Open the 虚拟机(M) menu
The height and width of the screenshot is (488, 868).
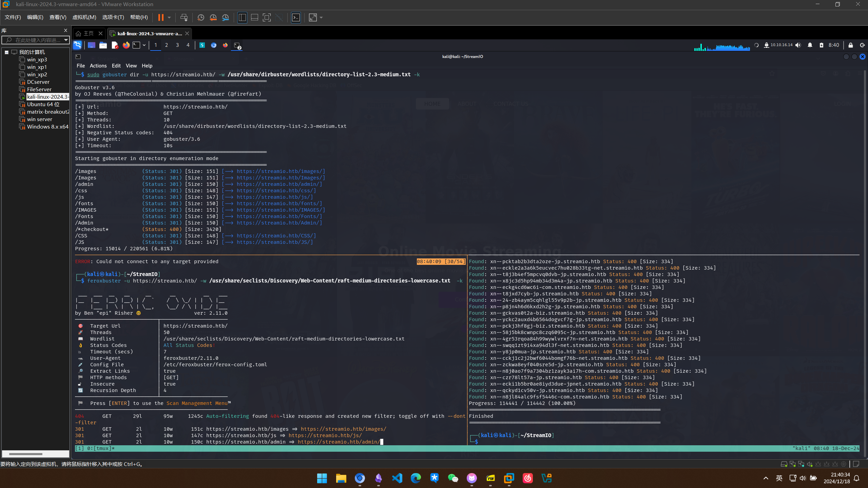[84, 17]
